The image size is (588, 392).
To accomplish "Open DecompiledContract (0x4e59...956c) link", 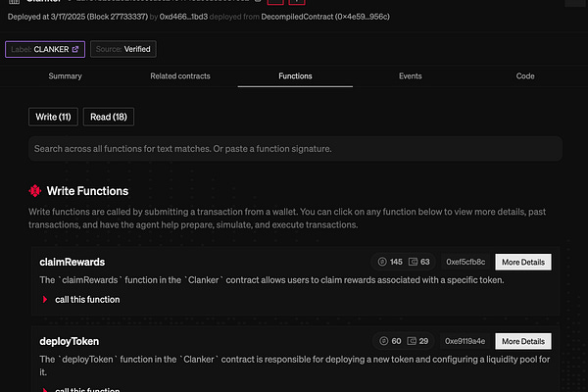I will [325, 17].
